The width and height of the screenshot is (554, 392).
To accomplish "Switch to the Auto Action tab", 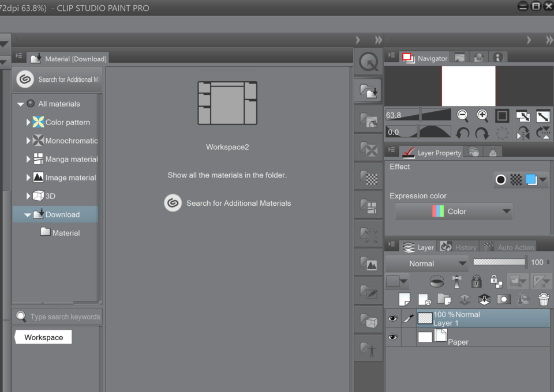I will coord(509,247).
